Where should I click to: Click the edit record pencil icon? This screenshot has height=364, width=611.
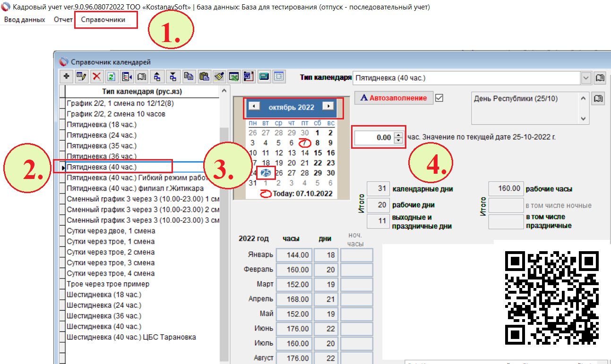[81, 76]
